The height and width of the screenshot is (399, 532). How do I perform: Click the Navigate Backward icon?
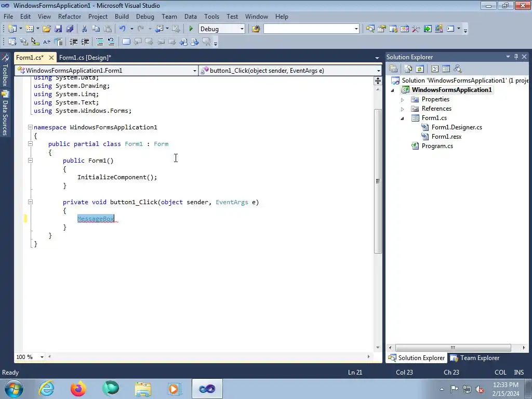159,29
